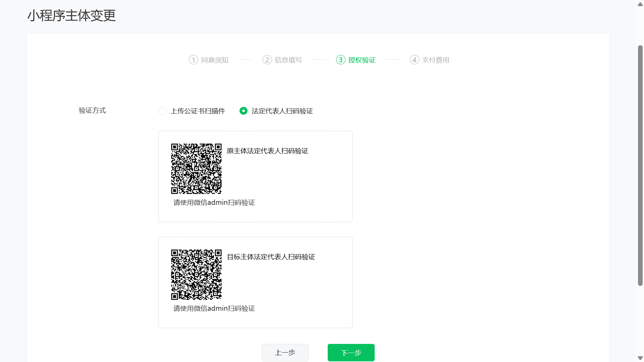
Task: Click the 支付费用 step label
Action: 435,60
